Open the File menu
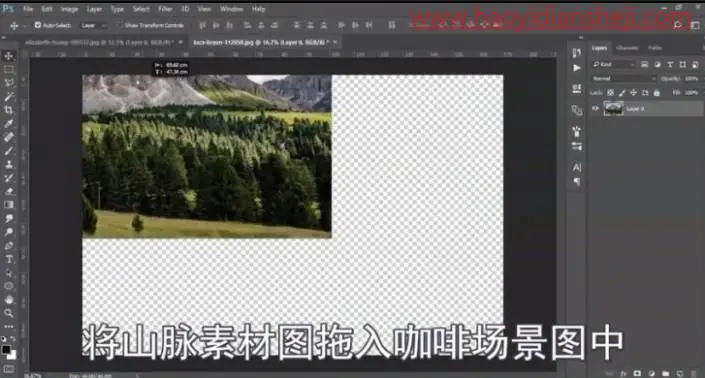 [28, 9]
